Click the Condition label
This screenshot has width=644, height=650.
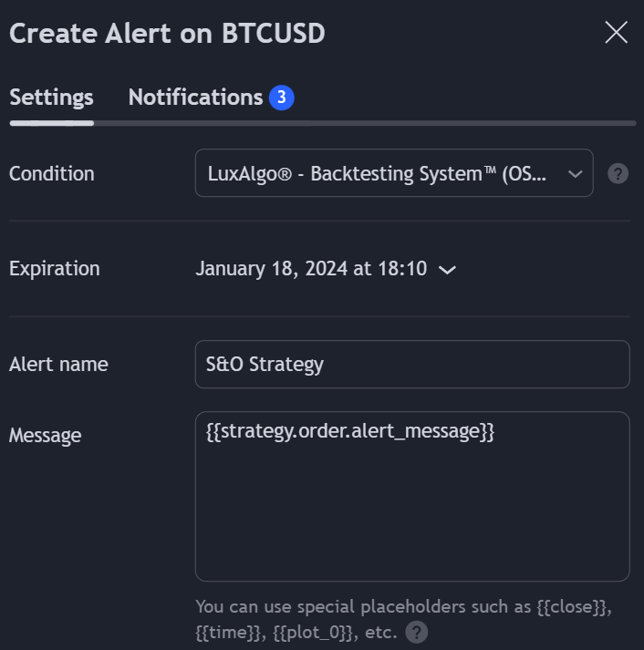coord(52,174)
